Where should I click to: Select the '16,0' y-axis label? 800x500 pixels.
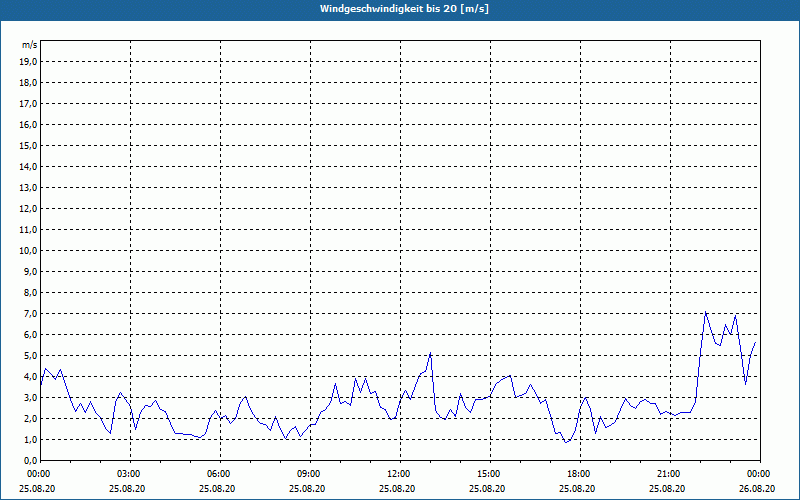pyautogui.click(x=29, y=124)
